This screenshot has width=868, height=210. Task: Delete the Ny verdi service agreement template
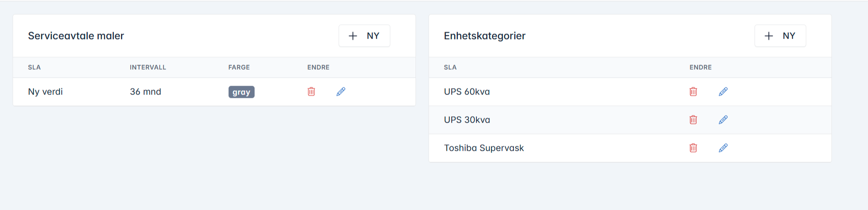point(311,92)
